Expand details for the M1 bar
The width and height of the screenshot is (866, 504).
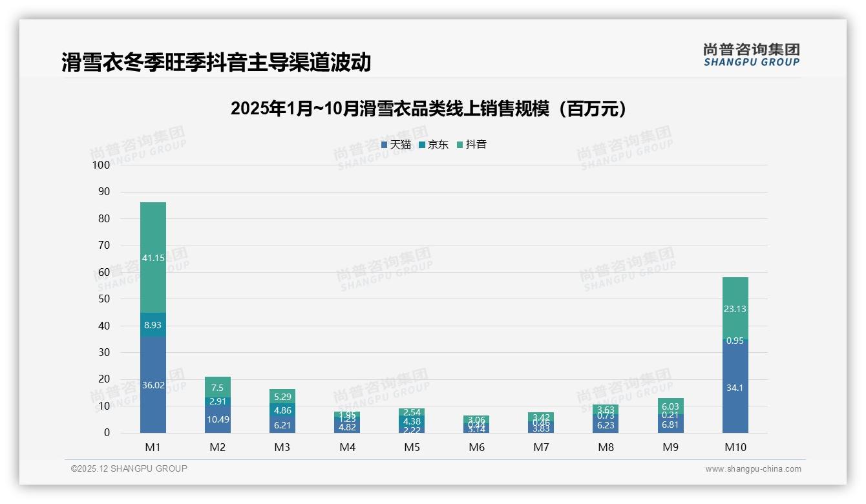click(153, 317)
